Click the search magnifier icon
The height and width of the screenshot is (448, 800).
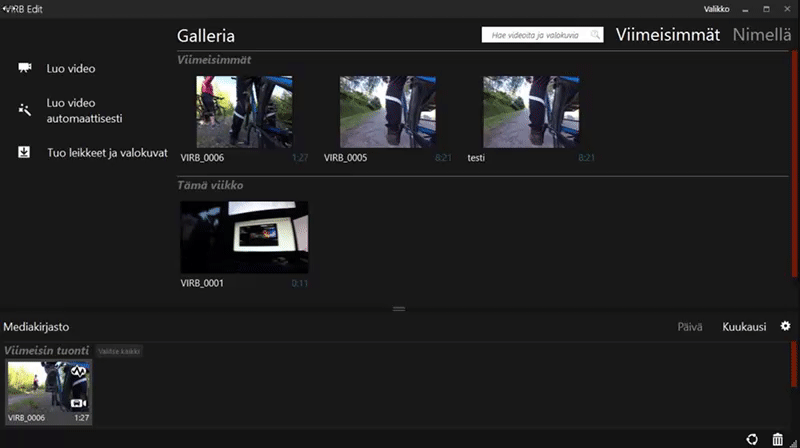(595, 35)
